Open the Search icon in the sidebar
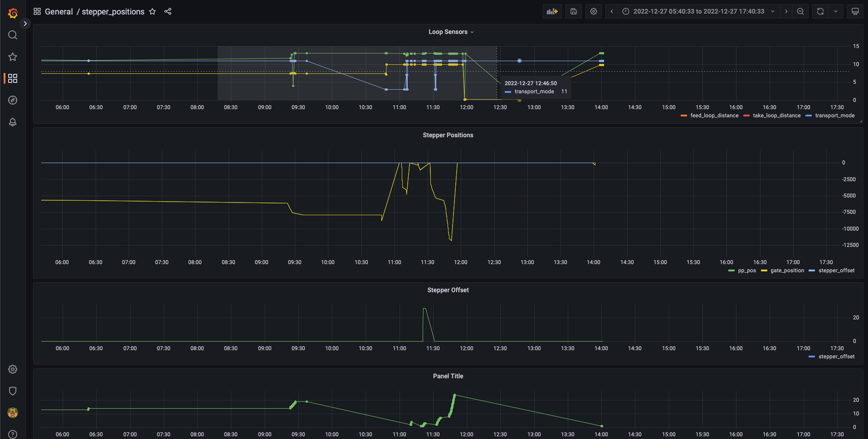Viewport: 868px width, 439px height. (x=12, y=35)
